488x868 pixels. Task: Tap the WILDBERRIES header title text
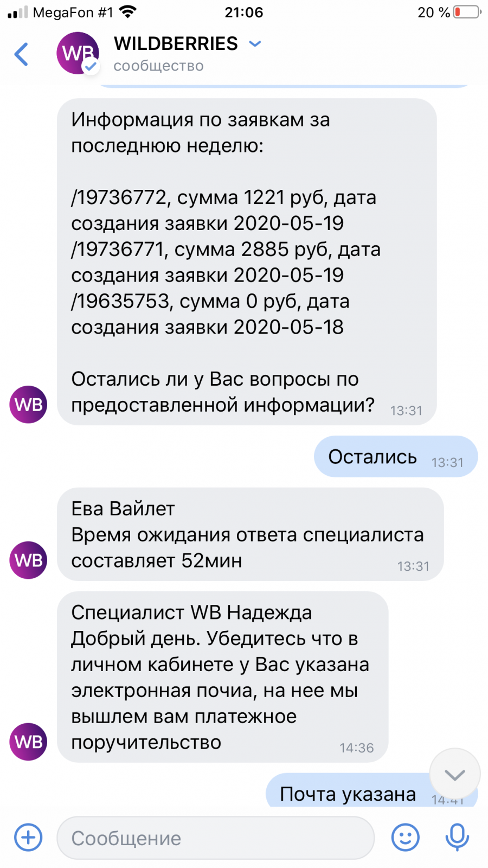pyautogui.click(x=176, y=43)
